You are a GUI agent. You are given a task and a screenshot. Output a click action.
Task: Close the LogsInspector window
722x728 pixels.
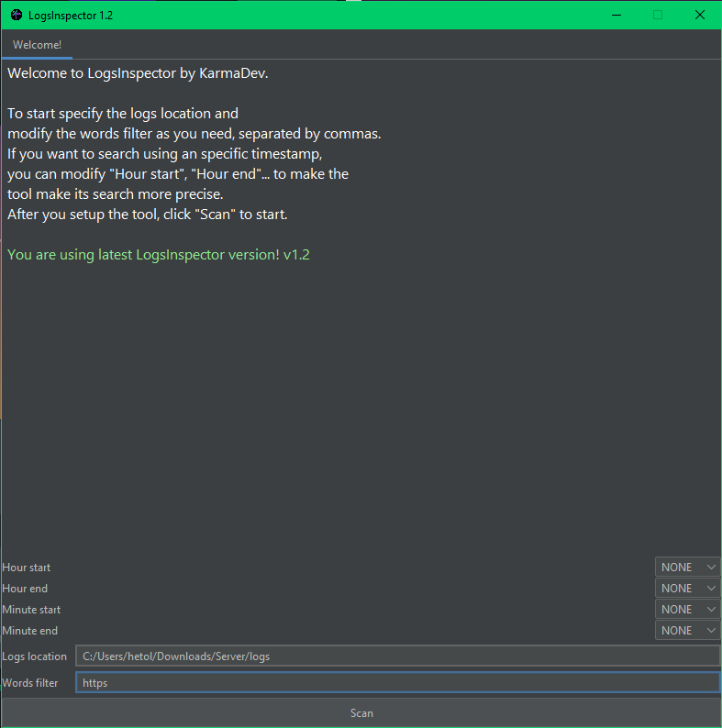click(699, 15)
